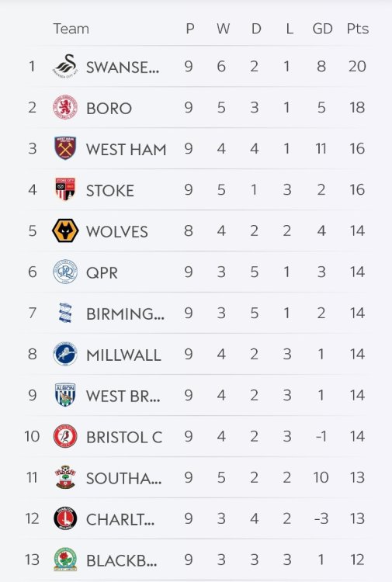Click the Pts column header
Viewport: 392px width, 582px height.
[358, 29]
